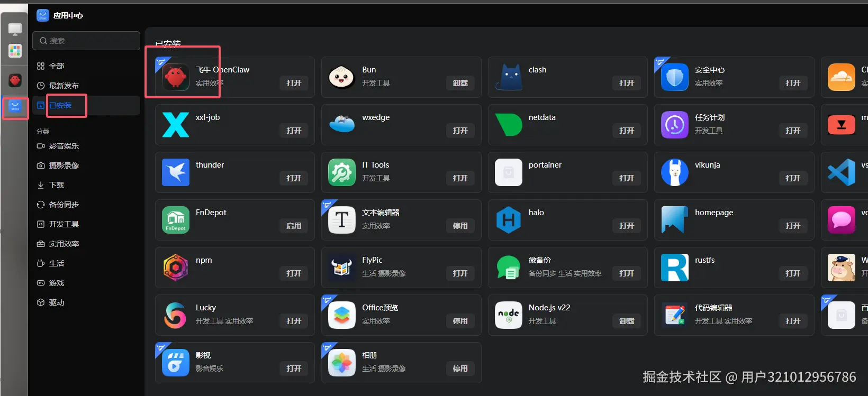This screenshot has width=868, height=396.
Task: Select the VS Code blue icon
Action: click(x=841, y=172)
